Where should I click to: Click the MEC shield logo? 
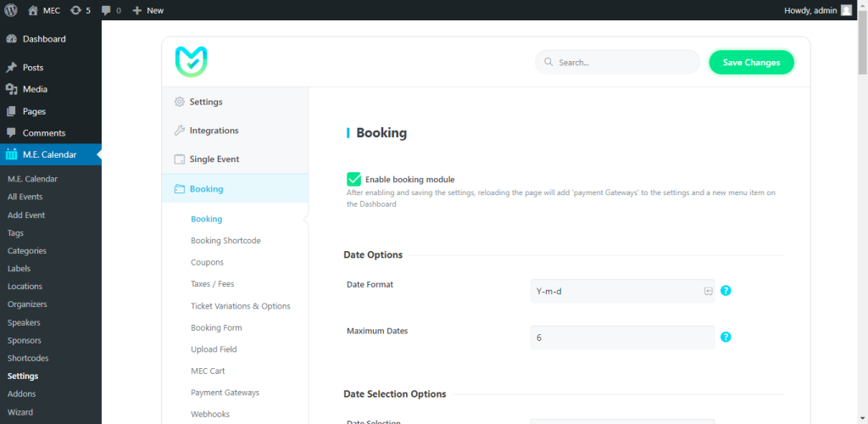click(191, 62)
